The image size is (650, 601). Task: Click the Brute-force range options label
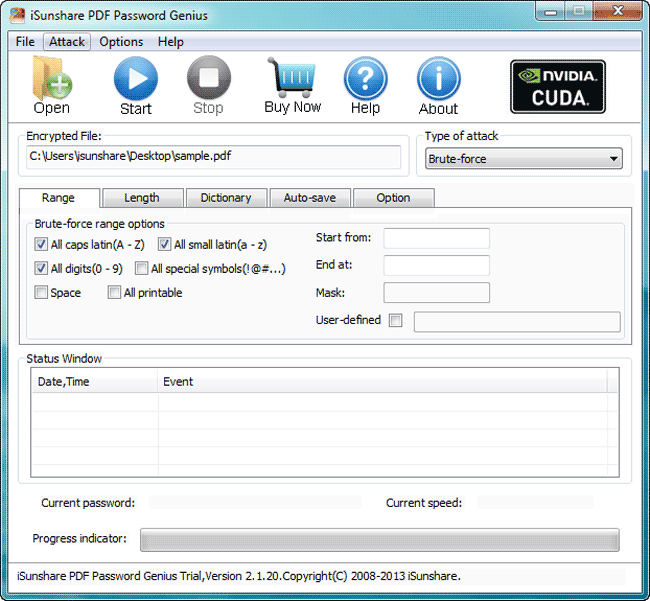pyautogui.click(x=99, y=224)
